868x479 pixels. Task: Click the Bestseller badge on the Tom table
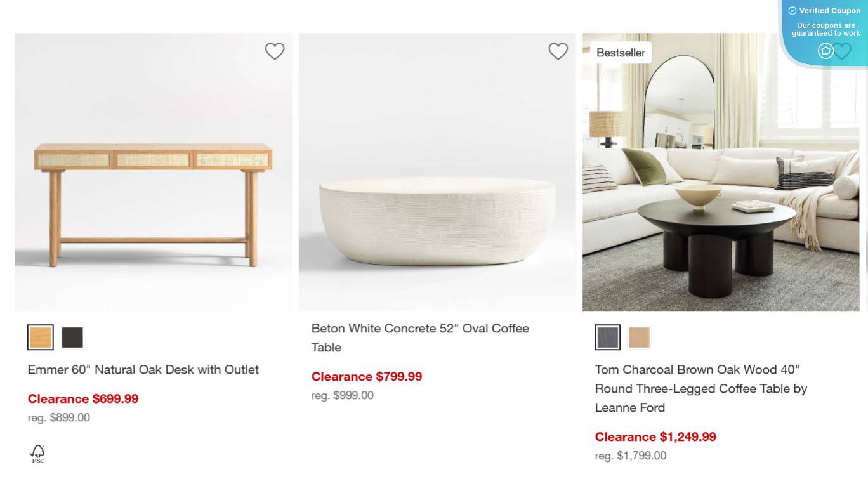(x=621, y=53)
